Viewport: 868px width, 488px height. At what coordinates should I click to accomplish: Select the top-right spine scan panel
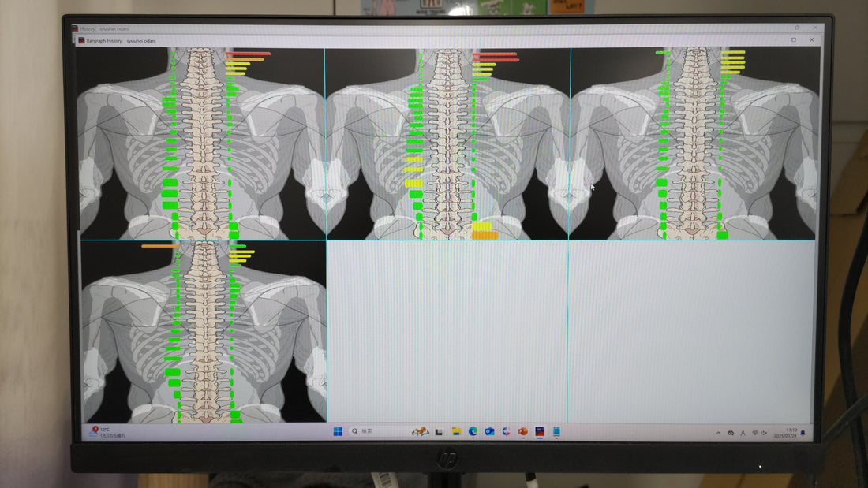coord(694,143)
